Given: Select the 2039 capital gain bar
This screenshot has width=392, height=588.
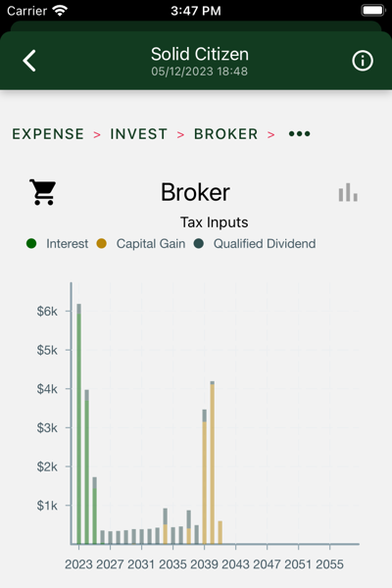Looking at the screenshot, I should 205,482.
